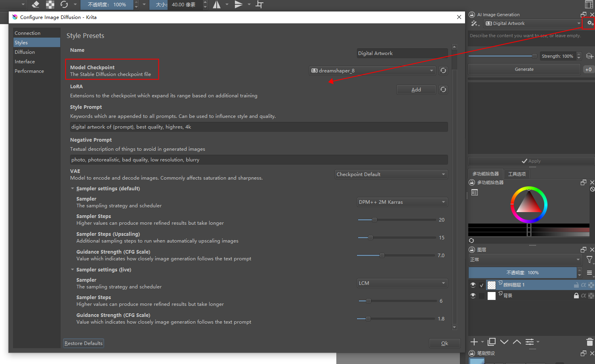
Task: Open layer properties sliders icon
Action: (530, 341)
